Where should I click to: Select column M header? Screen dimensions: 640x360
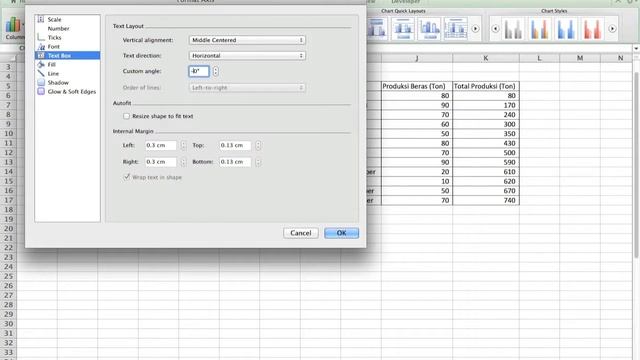click(x=580, y=58)
